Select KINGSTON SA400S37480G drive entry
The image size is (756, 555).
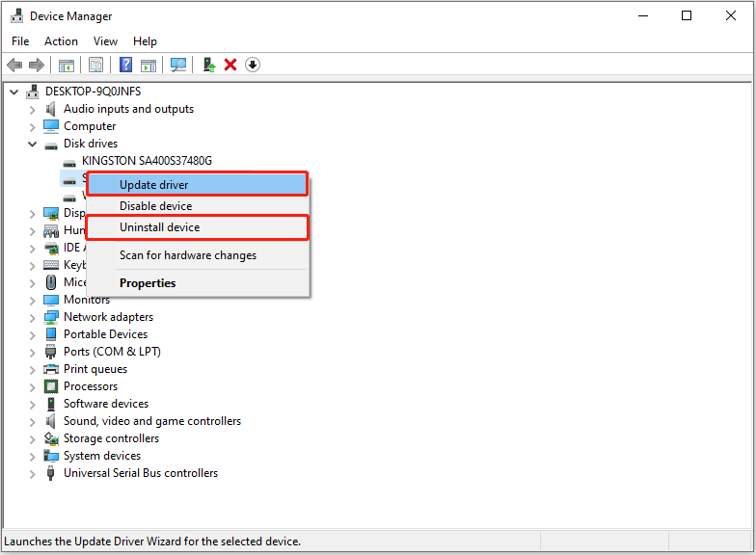[x=147, y=160]
